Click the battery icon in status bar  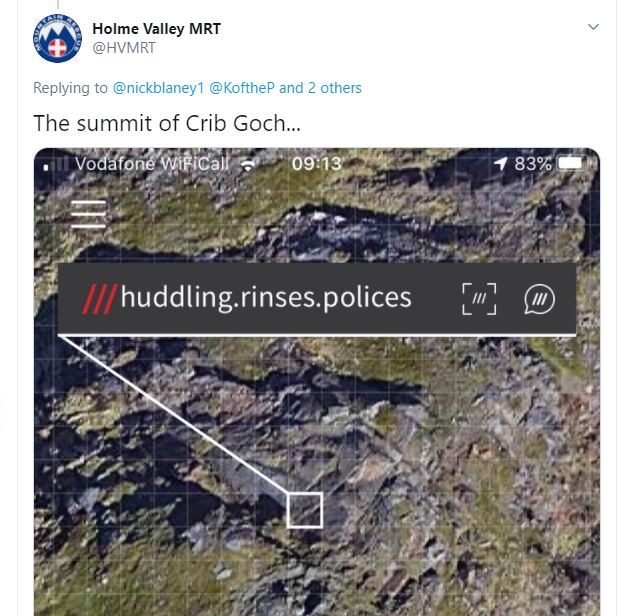tap(572, 163)
